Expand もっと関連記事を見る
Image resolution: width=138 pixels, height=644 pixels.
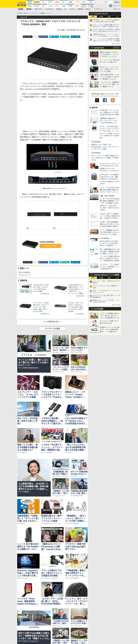[52, 321]
